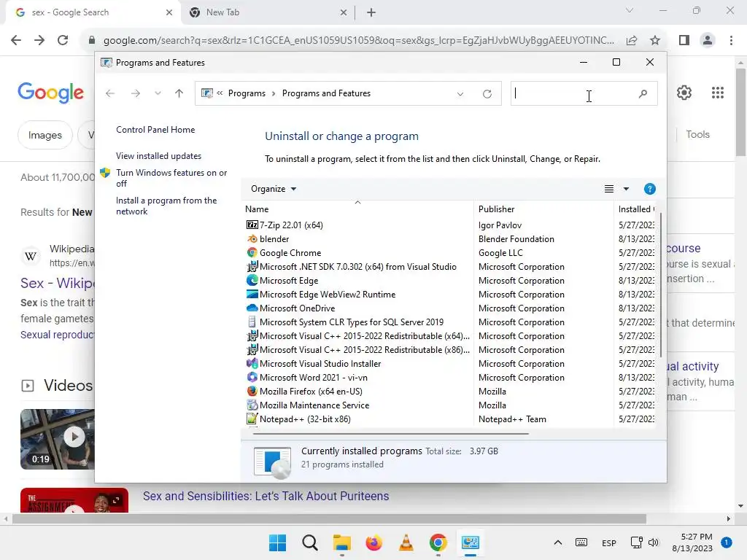Select the 7-Zip 22.01 program icon

click(x=252, y=225)
